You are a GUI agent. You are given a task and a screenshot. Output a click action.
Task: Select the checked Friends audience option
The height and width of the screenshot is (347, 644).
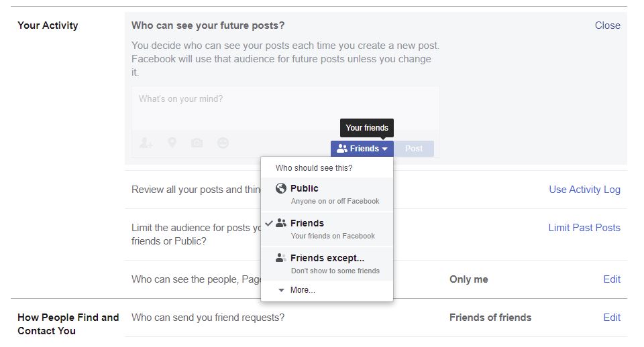[x=327, y=229]
